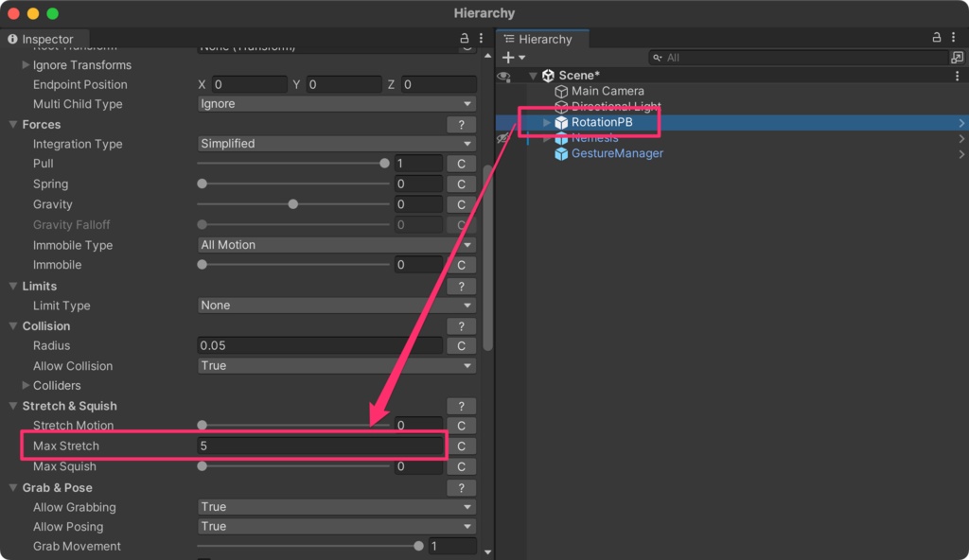The width and height of the screenshot is (969, 560).
Task: Collapse the Grab & Pose section
Action: [x=13, y=488]
